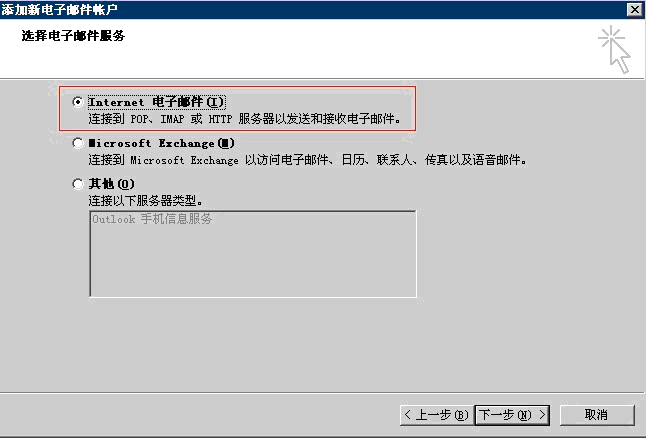Click the 添加新电子邮件帐户 title bar

(x=313, y=9)
